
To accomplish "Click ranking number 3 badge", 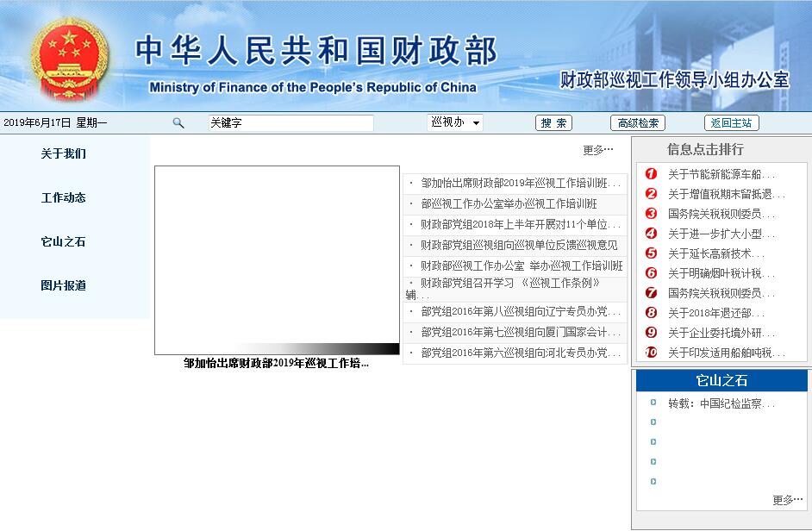I will coord(651,214).
